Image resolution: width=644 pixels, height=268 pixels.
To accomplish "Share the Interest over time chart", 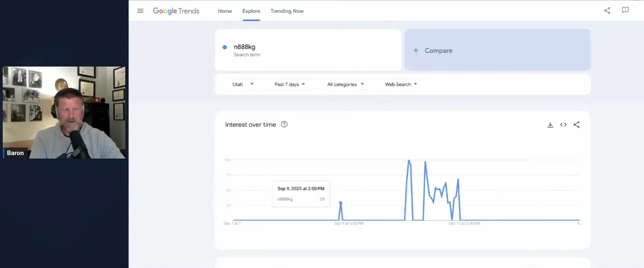I will click(576, 125).
